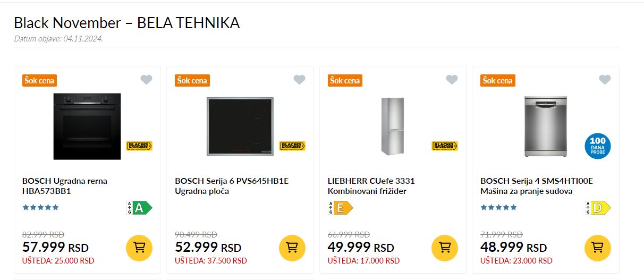Open BOSCH Ugradna rerna HBA573BB1 title link
This screenshot has width=644, height=280.
(65, 186)
